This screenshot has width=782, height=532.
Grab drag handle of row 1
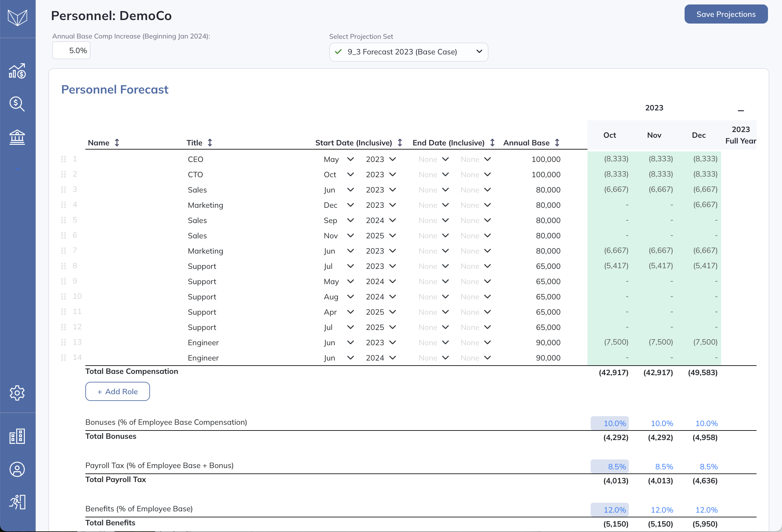point(63,159)
